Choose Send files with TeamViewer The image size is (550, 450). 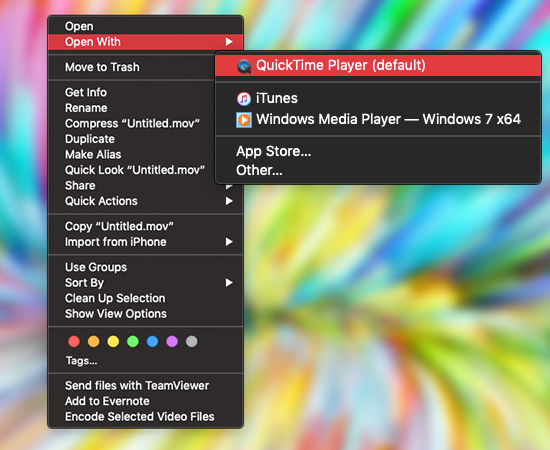146,386
